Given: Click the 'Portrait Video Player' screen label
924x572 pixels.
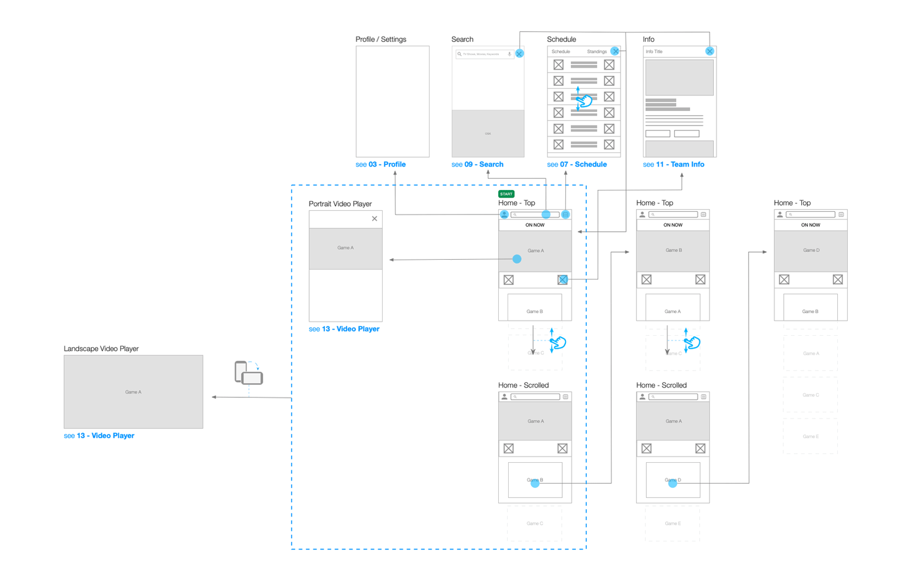Looking at the screenshot, I should 340,204.
